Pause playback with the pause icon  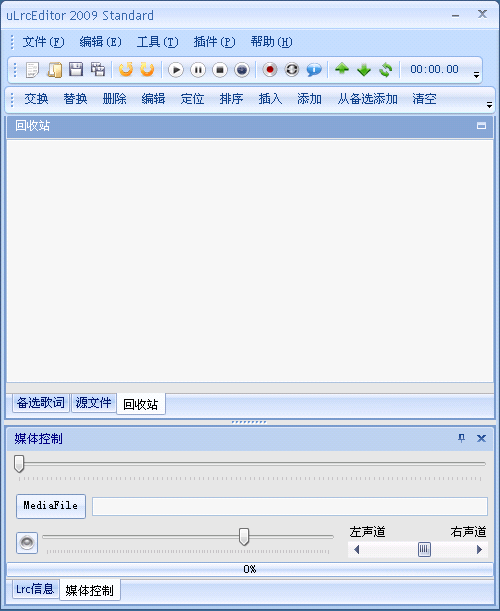point(198,70)
